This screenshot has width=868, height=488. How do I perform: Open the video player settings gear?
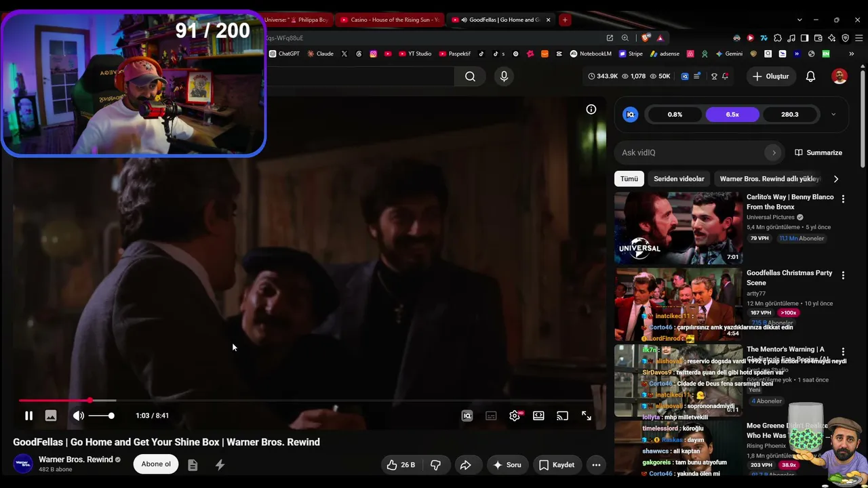point(515,415)
